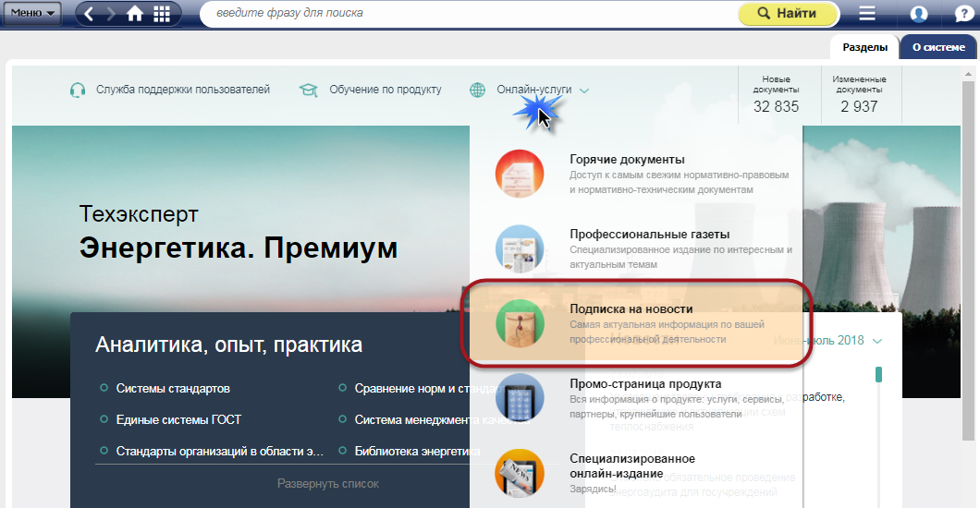Open the user profile icon
980x508 pixels.
[x=918, y=14]
